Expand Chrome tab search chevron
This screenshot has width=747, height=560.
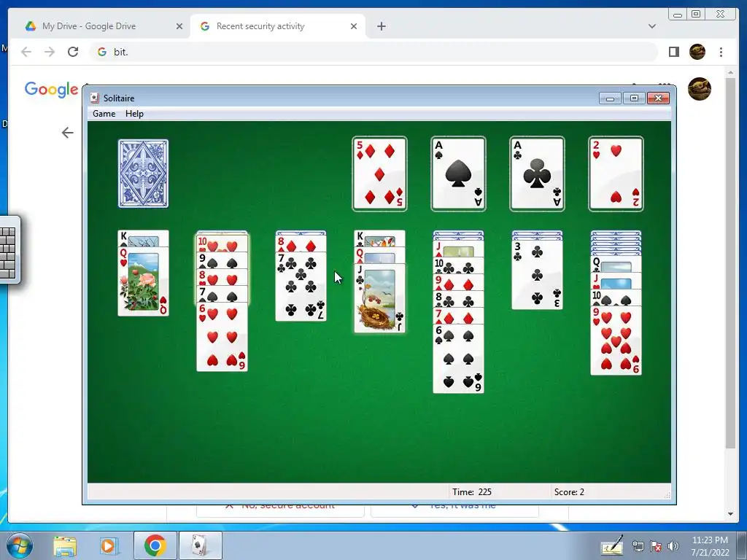tap(652, 26)
